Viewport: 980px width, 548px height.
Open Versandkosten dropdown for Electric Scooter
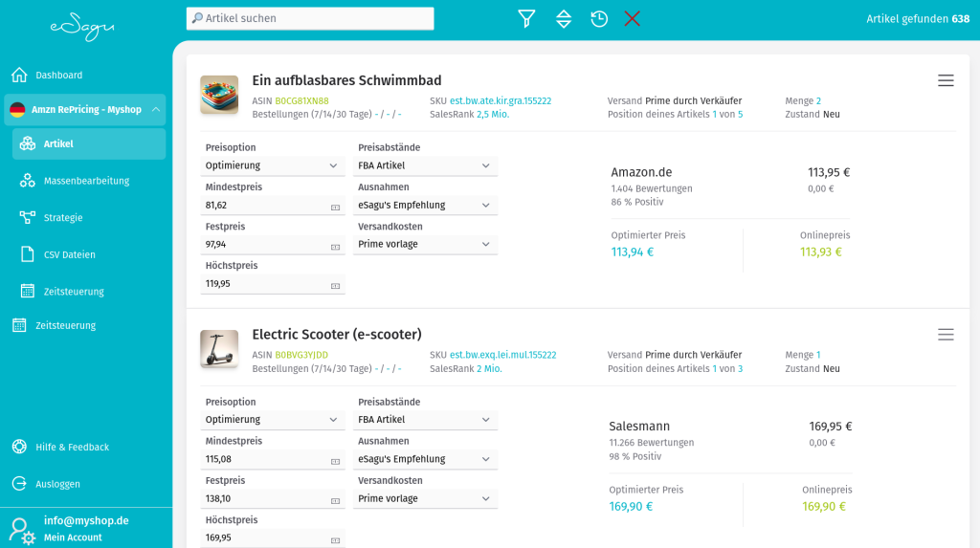425,498
